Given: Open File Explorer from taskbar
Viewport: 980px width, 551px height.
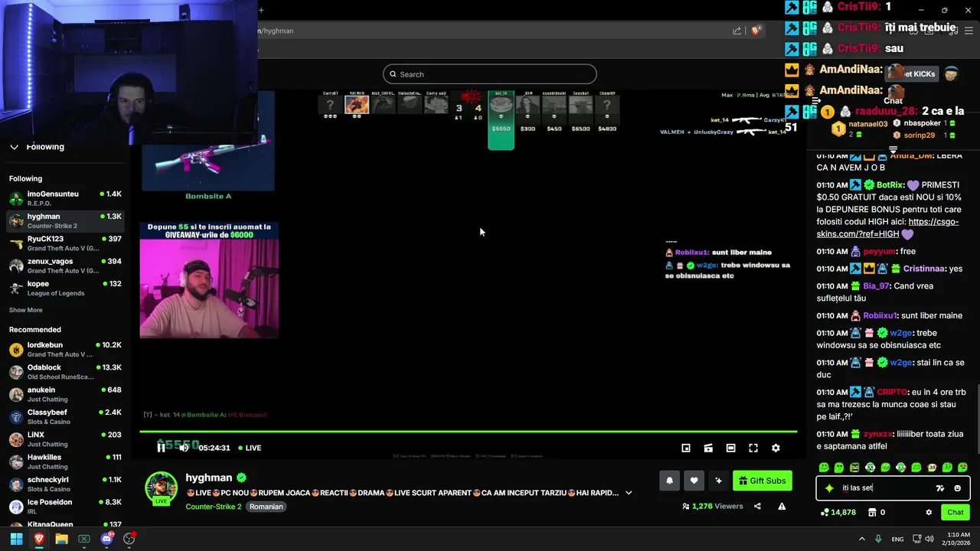Looking at the screenshot, I should coord(61,539).
